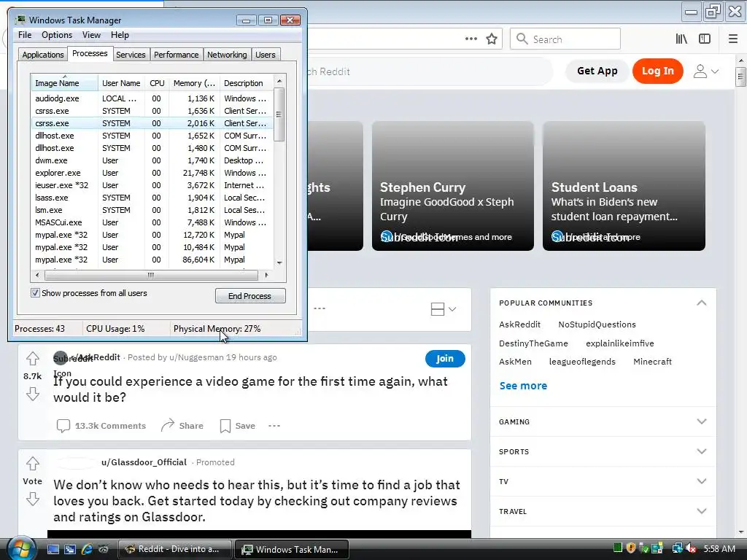Click the Reddit Get App button
This screenshot has width=747, height=560.
click(597, 71)
